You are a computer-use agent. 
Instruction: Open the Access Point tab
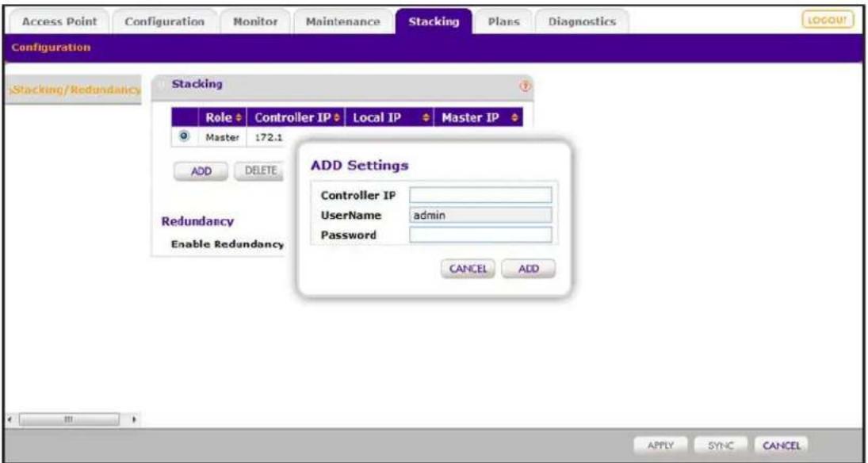pos(59,22)
